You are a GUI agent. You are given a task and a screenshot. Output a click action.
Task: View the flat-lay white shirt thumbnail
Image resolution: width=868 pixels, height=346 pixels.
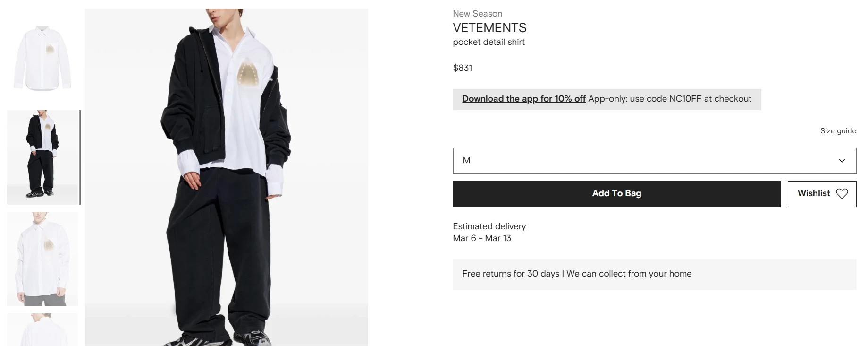click(x=42, y=58)
